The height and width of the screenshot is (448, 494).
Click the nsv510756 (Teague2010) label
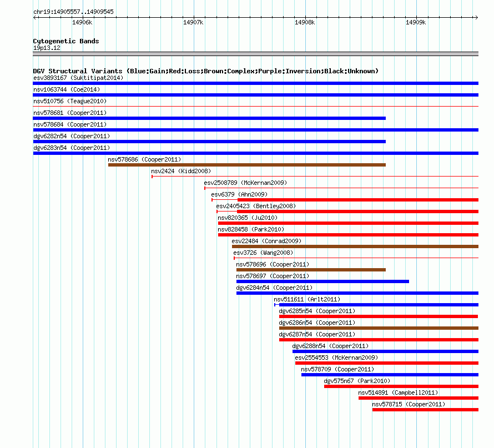click(x=70, y=101)
